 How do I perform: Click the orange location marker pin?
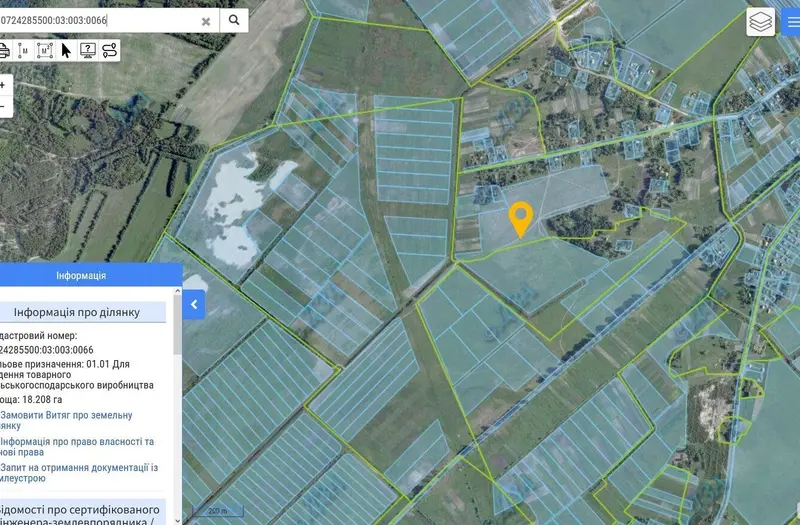coord(520,218)
